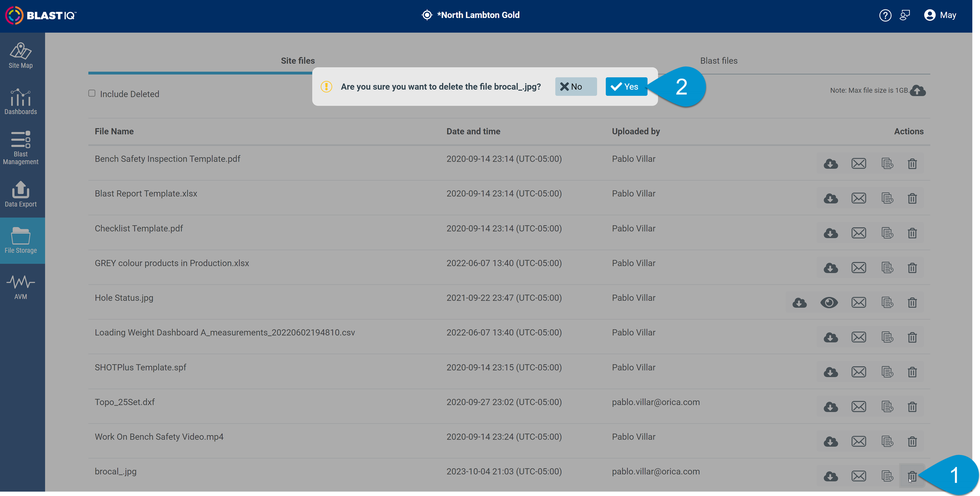
Task: Preview Hole Status.jpg with eye icon
Action: click(x=829, y=303)
